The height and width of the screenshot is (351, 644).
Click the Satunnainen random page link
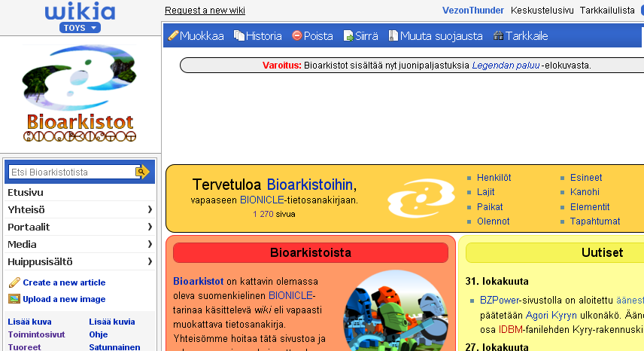click(114, 347)
